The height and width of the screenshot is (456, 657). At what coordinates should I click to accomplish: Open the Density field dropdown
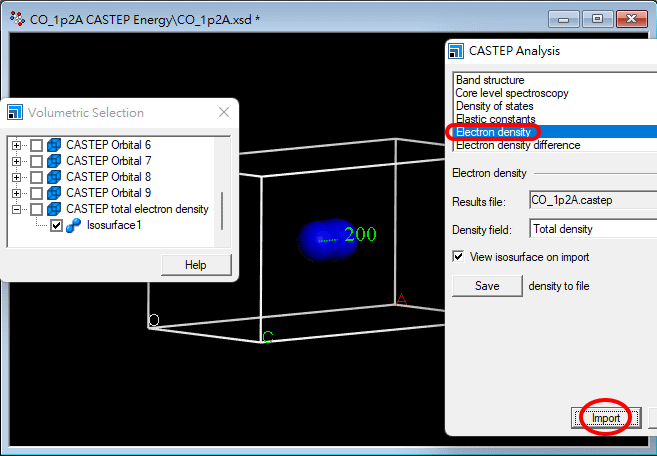click(x=592, y=229)
